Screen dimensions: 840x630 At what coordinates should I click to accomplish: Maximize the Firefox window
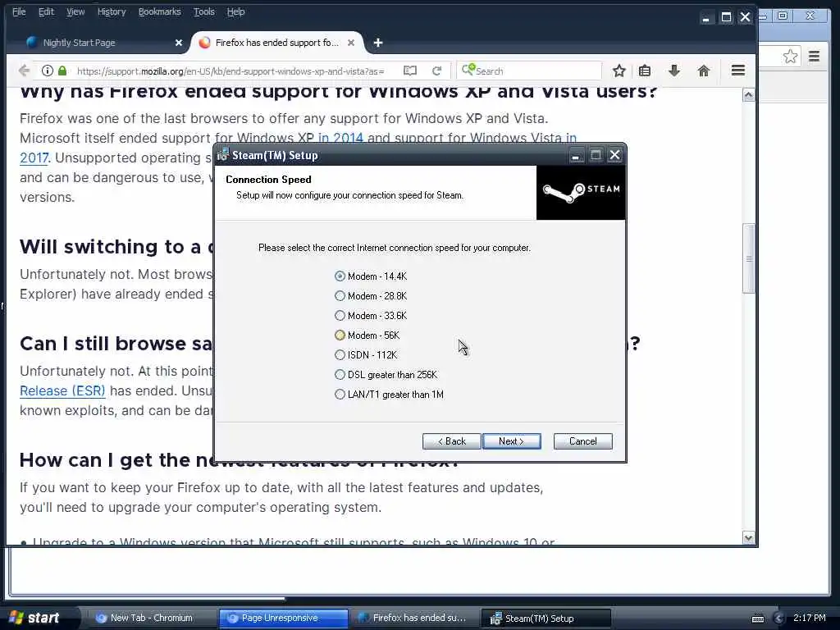[726, 18]
